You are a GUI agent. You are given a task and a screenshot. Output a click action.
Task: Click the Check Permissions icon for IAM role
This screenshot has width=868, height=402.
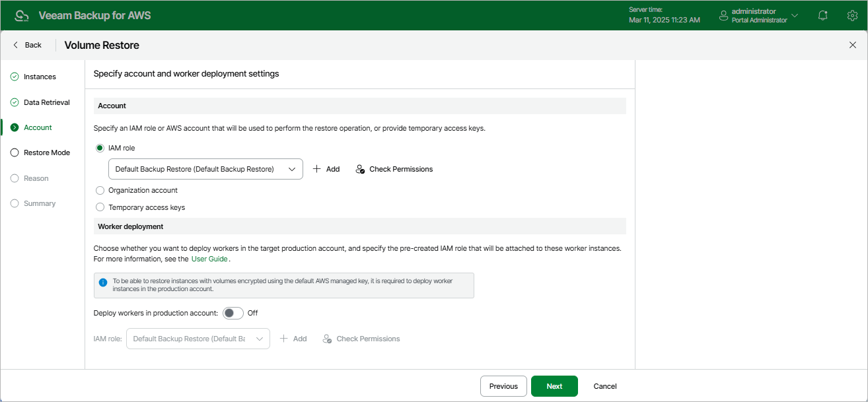(360, 169)
